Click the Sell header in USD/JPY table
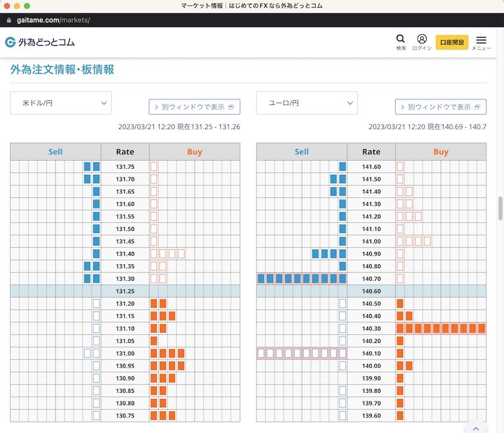 click(x=55, y=152)
